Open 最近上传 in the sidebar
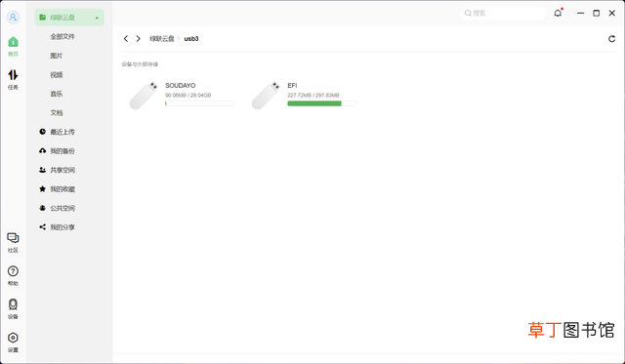 [x=62, y=132]
